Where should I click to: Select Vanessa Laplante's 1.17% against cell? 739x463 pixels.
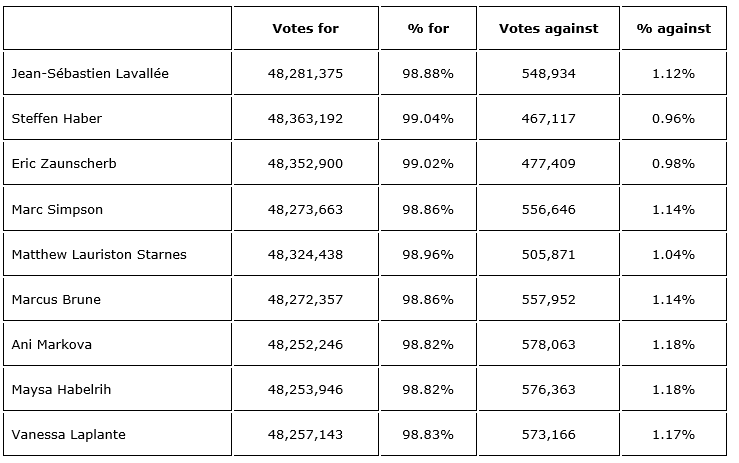tap(673, 435)
